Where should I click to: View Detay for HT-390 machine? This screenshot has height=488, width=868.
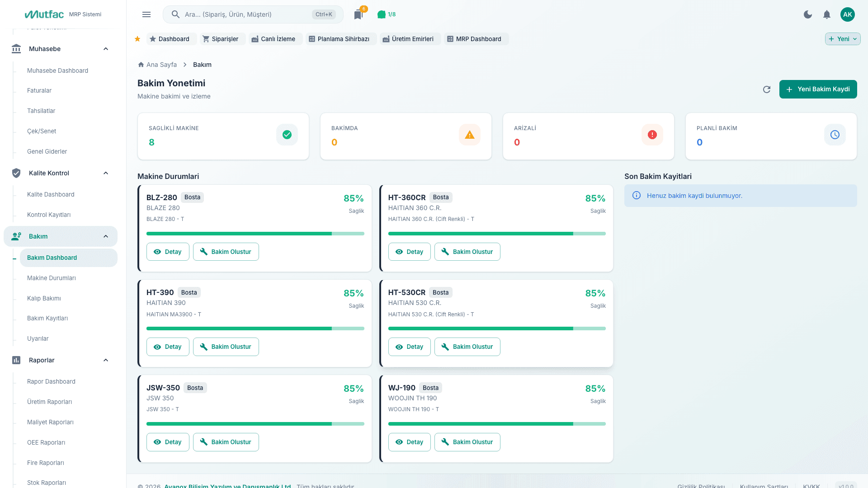168,347
